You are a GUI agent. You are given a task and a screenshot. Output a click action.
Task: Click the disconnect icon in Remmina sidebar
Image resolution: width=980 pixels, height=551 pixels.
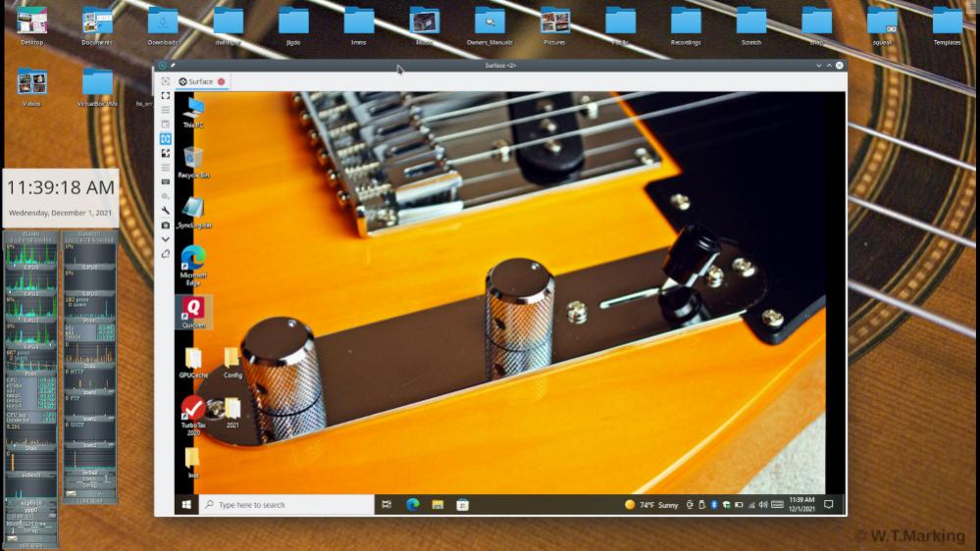point(165,254)
